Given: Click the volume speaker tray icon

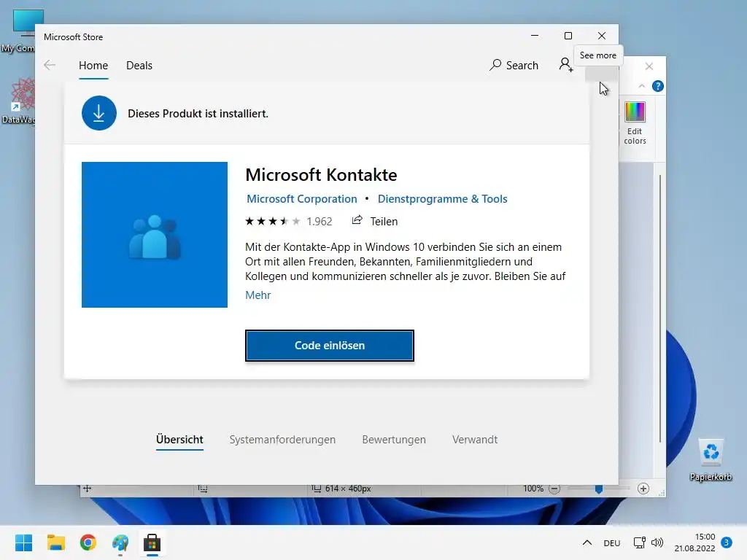Looking at the screenshot, I should coord(657,542).
